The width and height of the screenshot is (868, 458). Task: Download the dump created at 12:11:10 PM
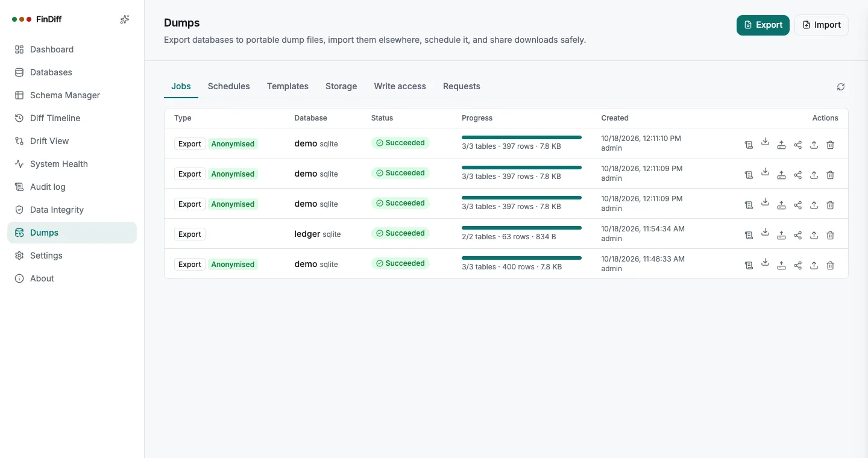(765, 142)
